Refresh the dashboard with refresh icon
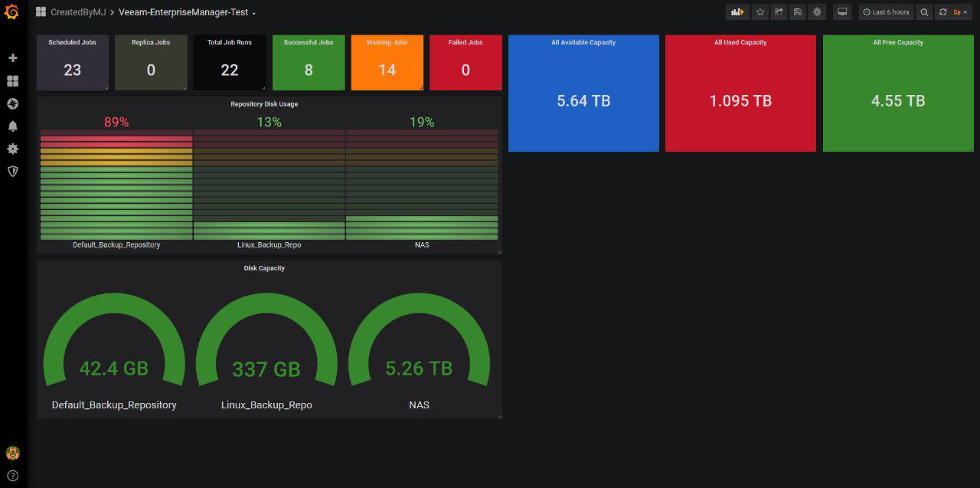The height and width of the screenshot is (488, 980). coord(942,12)
